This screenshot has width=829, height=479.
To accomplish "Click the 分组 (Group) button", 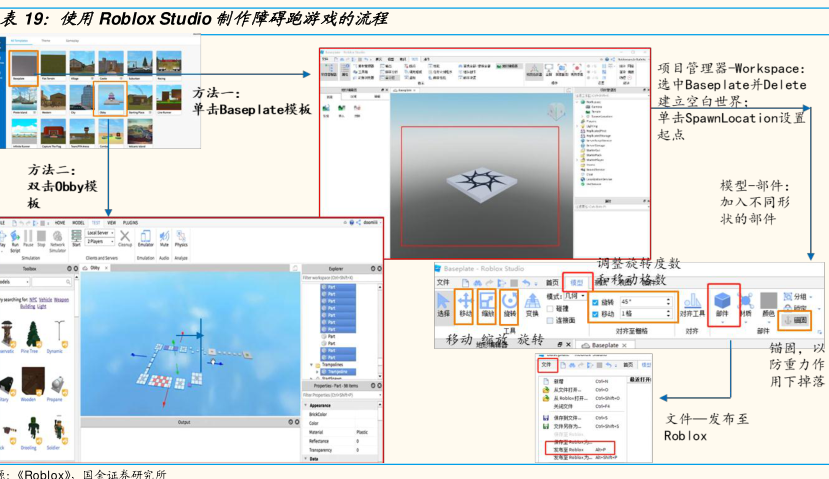I will coord(795,297).
